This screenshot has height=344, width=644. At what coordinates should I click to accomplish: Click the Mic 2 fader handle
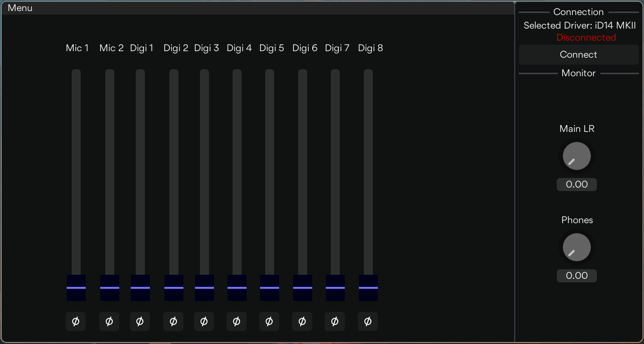click(x=110, y=288)
